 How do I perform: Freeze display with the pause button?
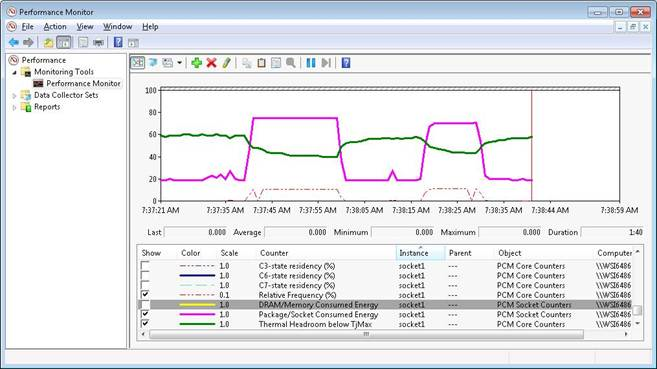pos(311,63)
